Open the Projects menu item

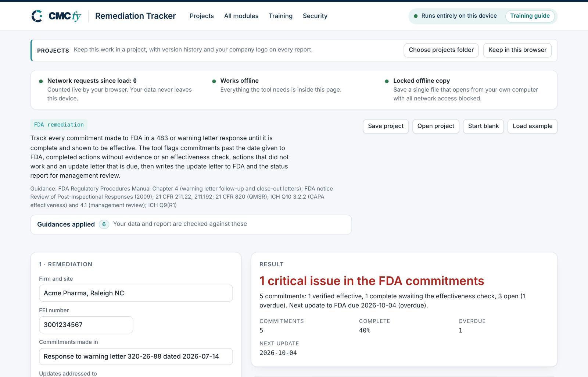[202, 16]
